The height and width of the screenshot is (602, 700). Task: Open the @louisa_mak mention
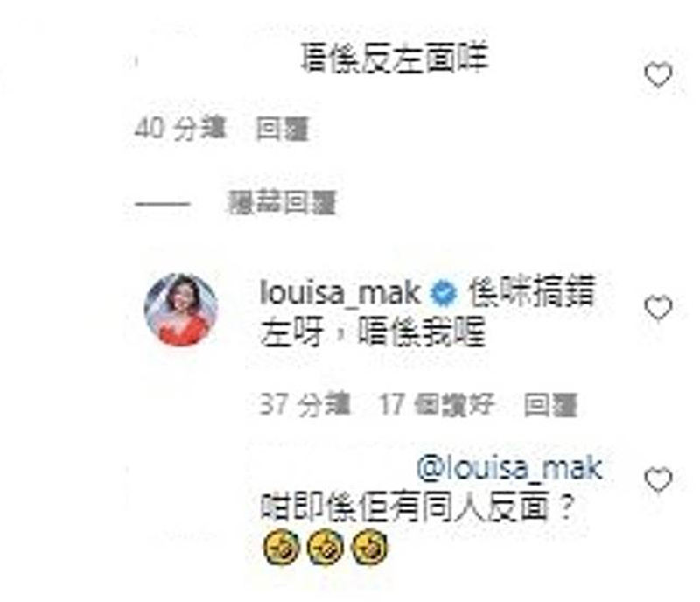(x=509, y=468)
